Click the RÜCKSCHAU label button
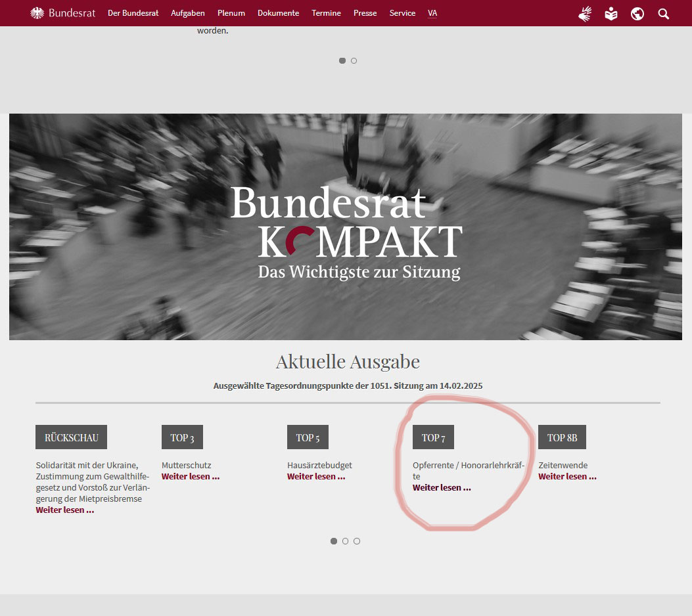Viewport: 692px width, 616px height. click(x=72, y=437)
